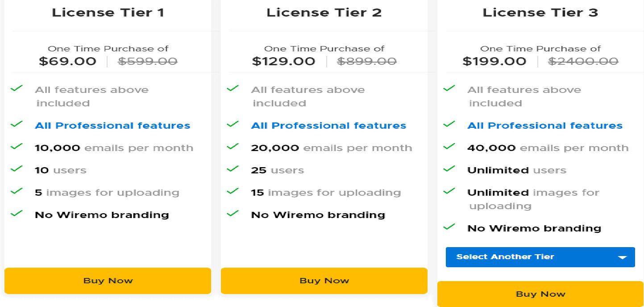Screen dimensions: 644x307
Task: Click the green checkmark beside 10,000 emails
Action: click(17, 147)
